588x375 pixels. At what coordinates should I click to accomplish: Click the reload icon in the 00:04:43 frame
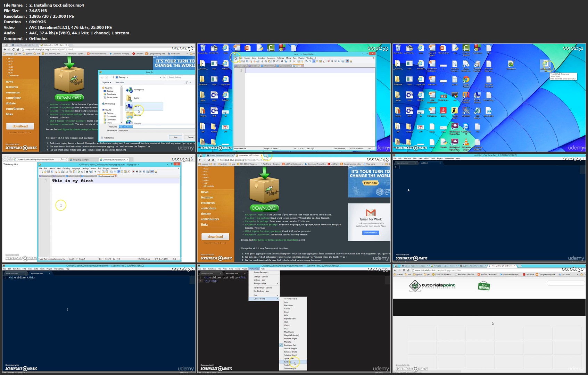click(209, 160)
